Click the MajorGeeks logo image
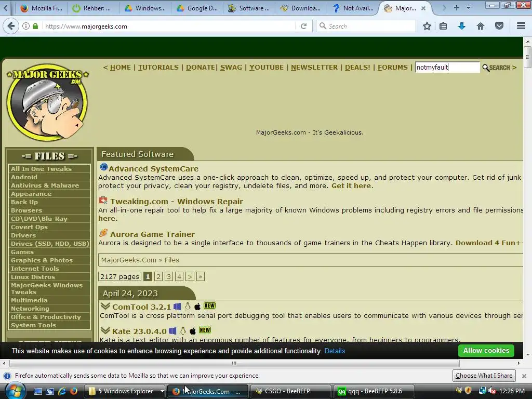 [48, 102]
